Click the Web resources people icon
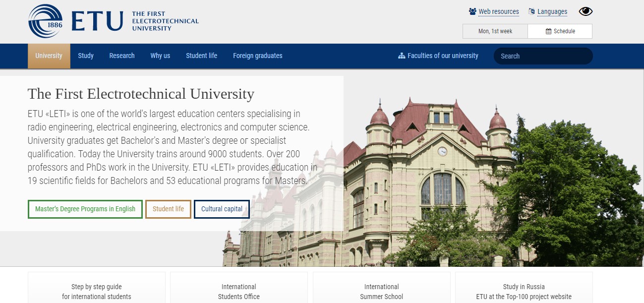 pyautogui.click(x=472, y=11)
